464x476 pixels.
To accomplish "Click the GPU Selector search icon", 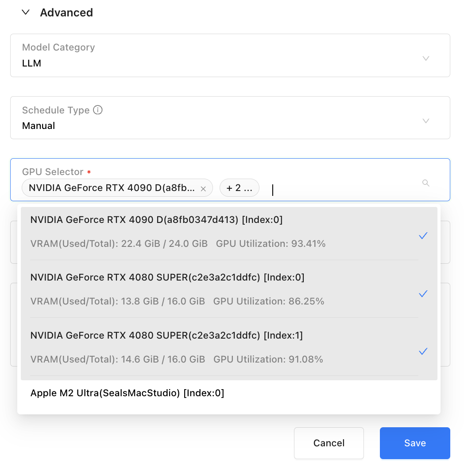I will (x=426, y=183).
